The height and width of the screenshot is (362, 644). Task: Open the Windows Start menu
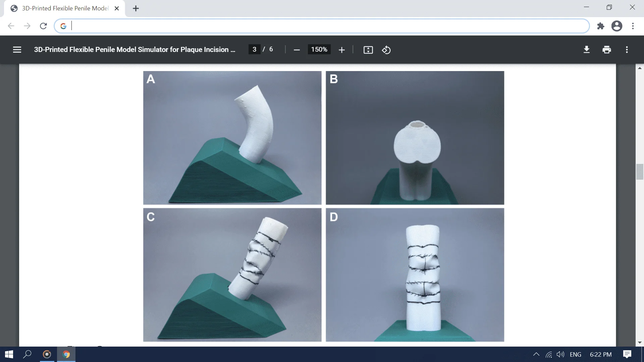[9, 354]
